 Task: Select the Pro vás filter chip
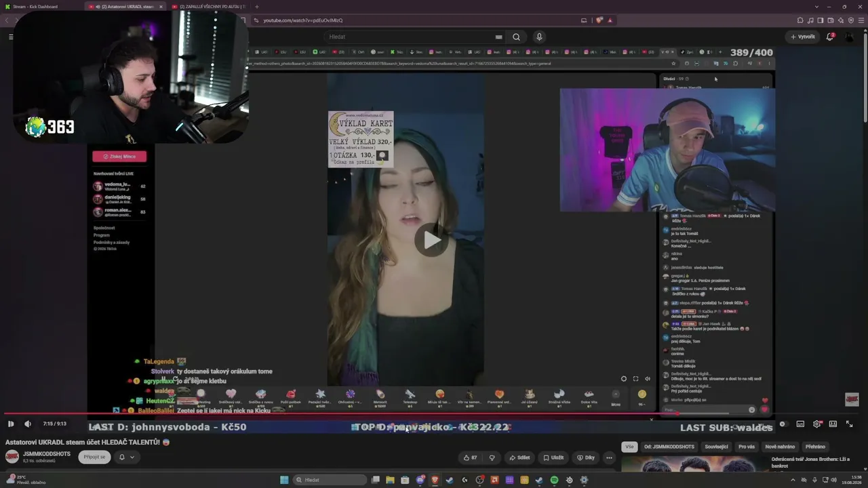[x=747, y=447]
